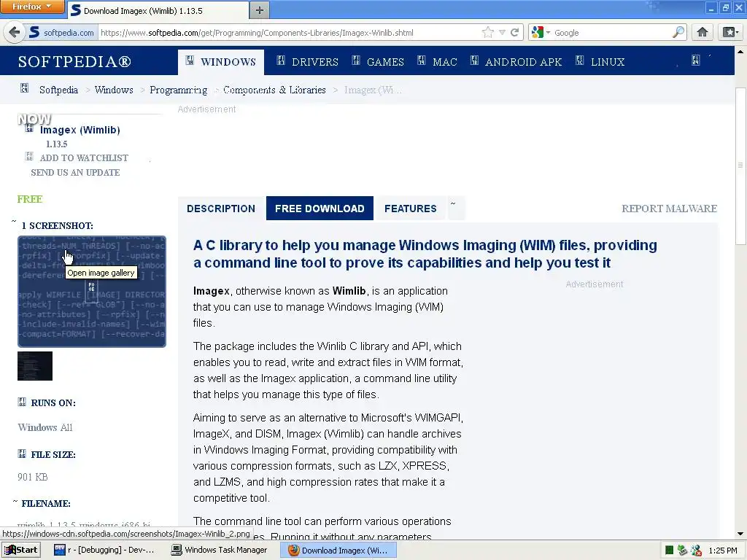Image resolution: width=747 pixels, height=560 pixels.
Task: Open the MAC section
Action: pos(438,62)
